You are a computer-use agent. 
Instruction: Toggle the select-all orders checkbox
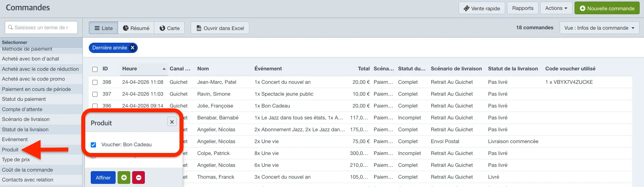click(95, 69)
